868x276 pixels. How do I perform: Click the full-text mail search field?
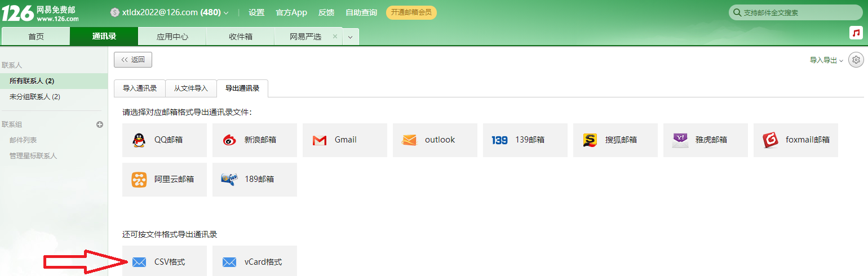click(x=796, y=12)
